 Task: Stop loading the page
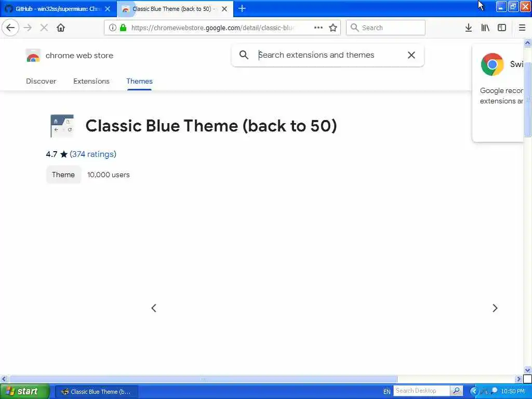[x=44, y=28]
